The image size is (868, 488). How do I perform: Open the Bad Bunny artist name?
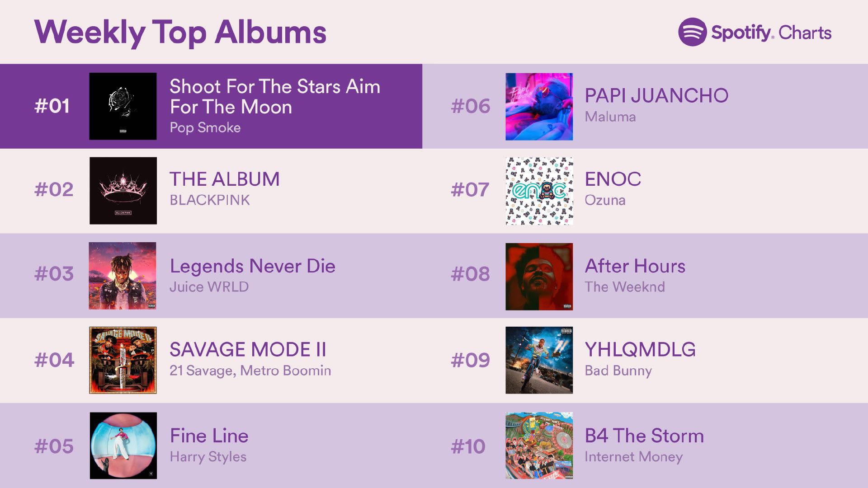618,371
